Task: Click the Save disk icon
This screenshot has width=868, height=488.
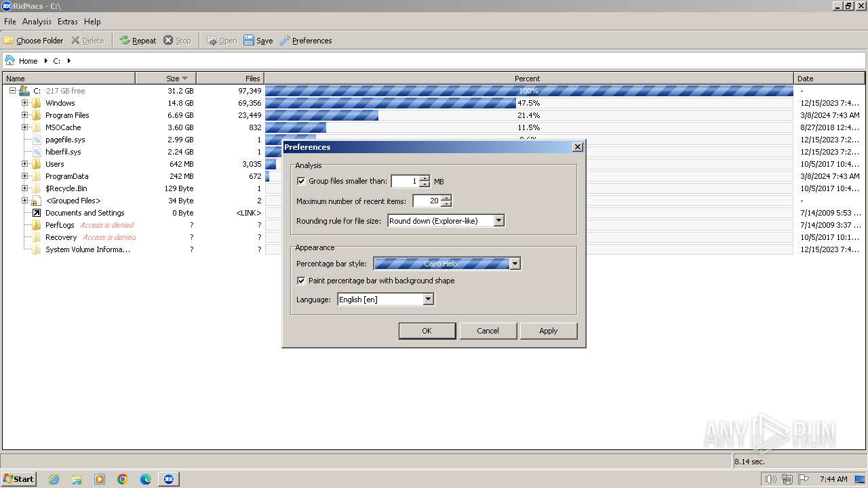Action: tap(249, 41)
